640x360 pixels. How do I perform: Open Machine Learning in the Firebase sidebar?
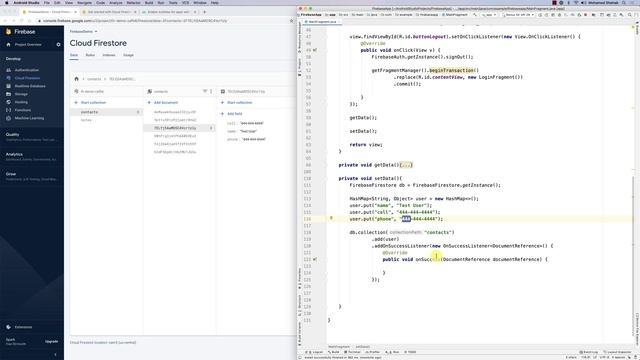29,118
